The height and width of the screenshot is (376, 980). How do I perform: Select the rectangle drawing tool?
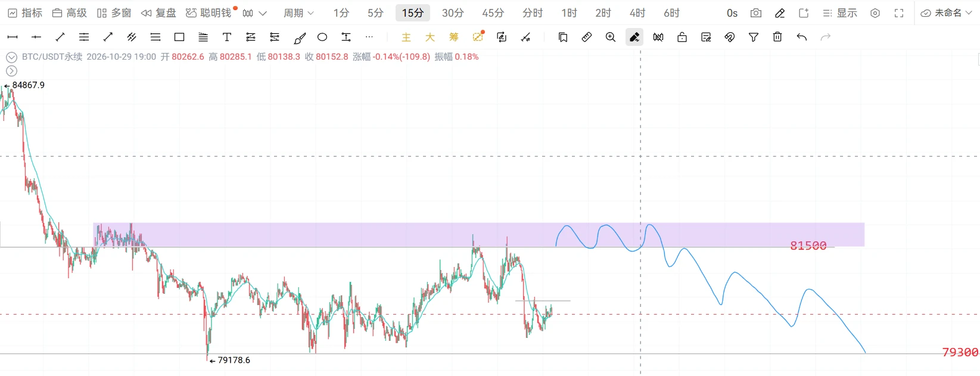click(x=179, y=37)
